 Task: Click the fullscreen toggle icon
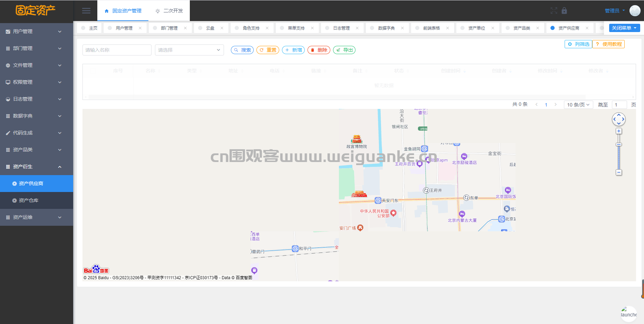pos(554,11)
